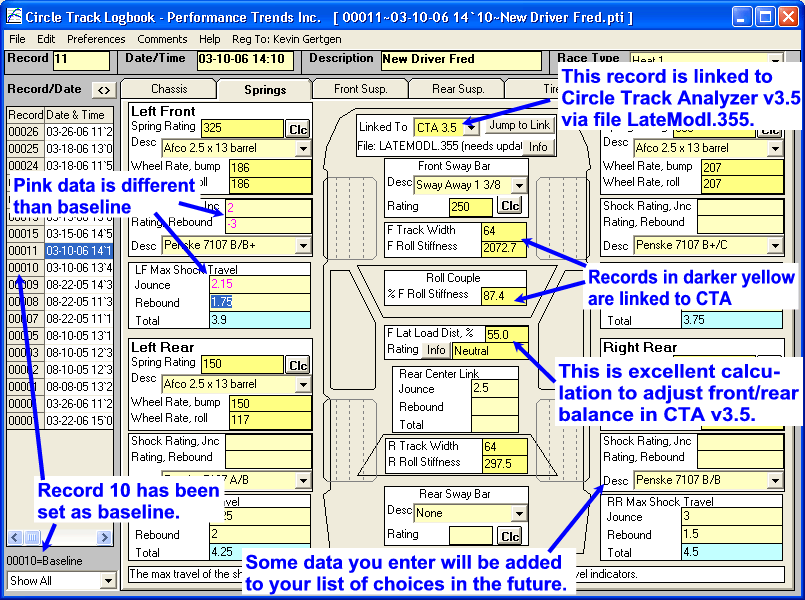Expand the Penske 7107 B+/C shock dropdown
Screen dimensions: 805x600
coord(775,245)
